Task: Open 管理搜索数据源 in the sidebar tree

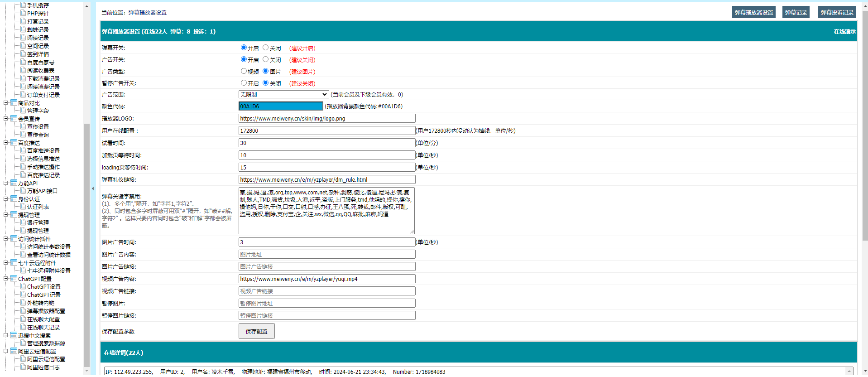Action: click(x=46, y=343)
